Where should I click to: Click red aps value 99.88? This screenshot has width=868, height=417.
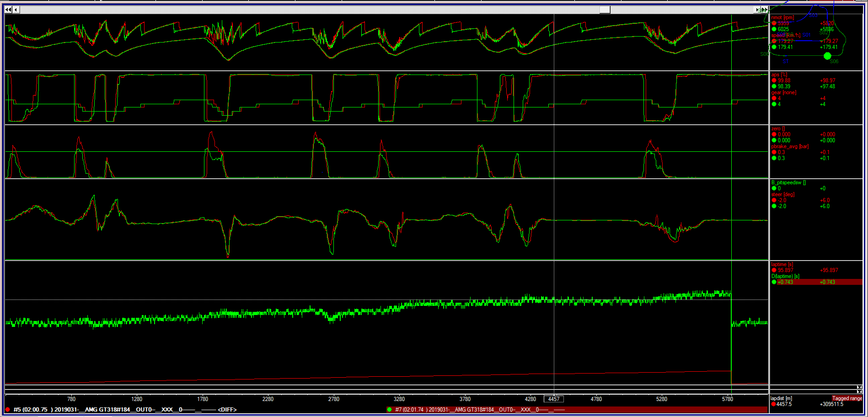click(x=784, y=80)
